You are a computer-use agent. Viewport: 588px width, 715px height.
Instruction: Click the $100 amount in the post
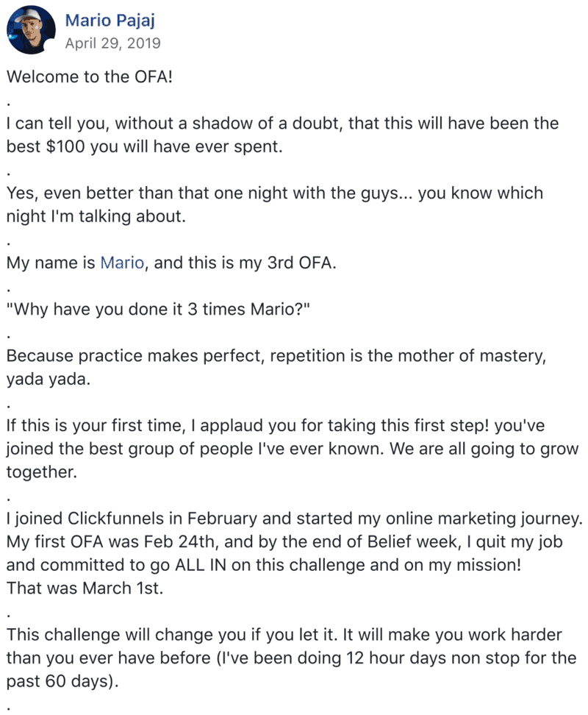pos(65,147)
